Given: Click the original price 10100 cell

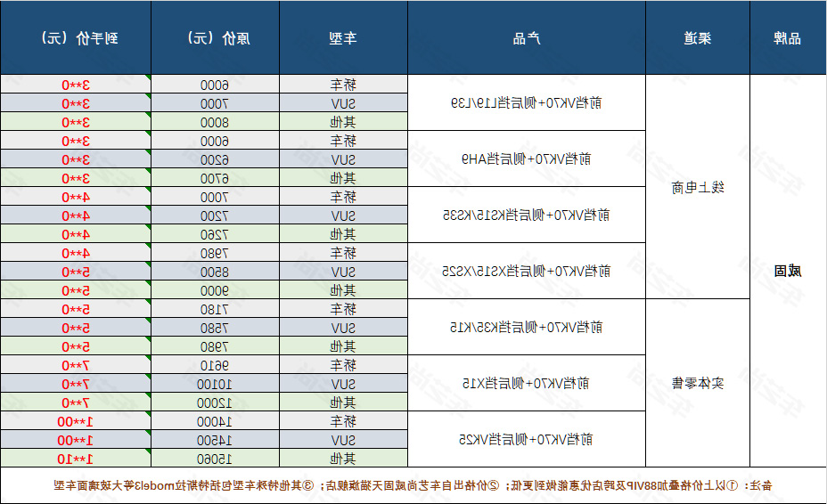Looking at the screenshot, I should tap(215, 384).
